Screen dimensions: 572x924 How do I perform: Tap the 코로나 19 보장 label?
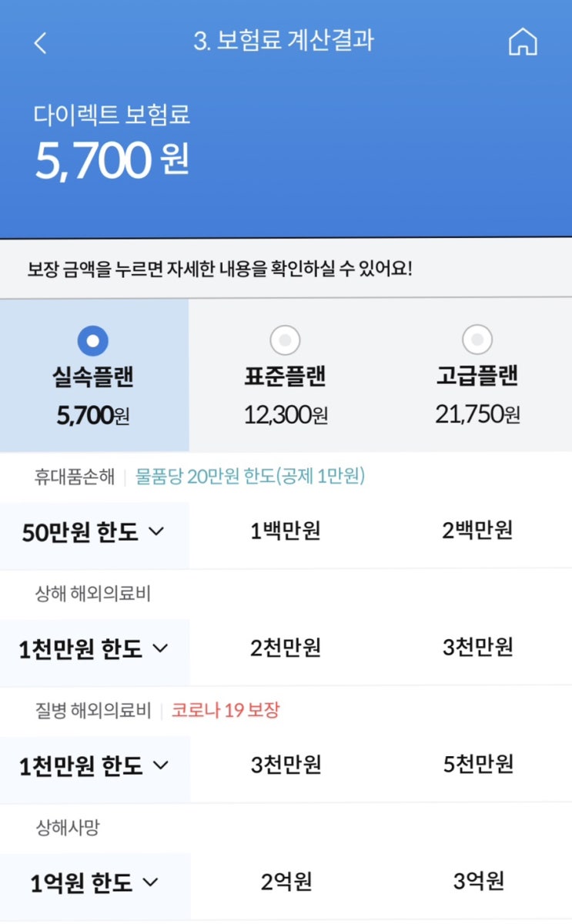point(226,711)
